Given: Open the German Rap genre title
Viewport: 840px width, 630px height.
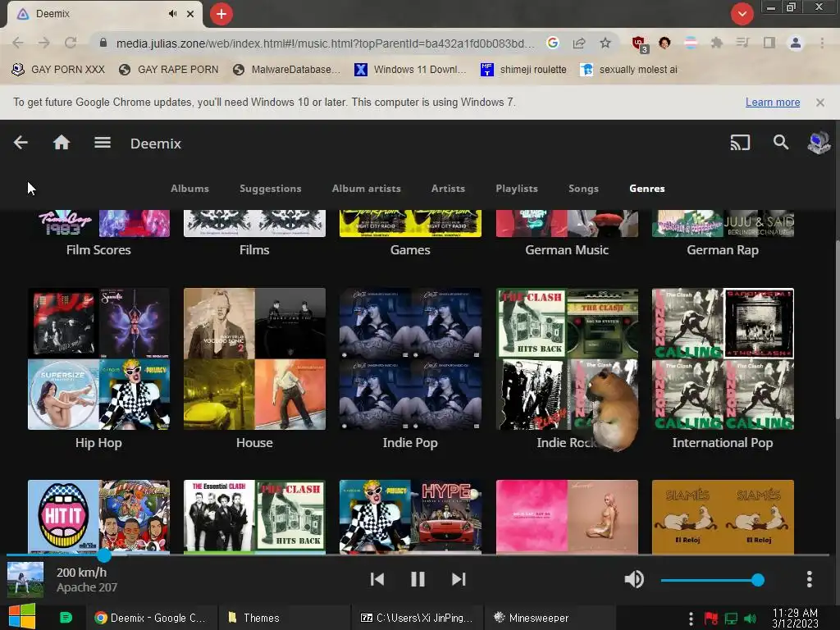Looking at the screenshot, I should point(723,250).
